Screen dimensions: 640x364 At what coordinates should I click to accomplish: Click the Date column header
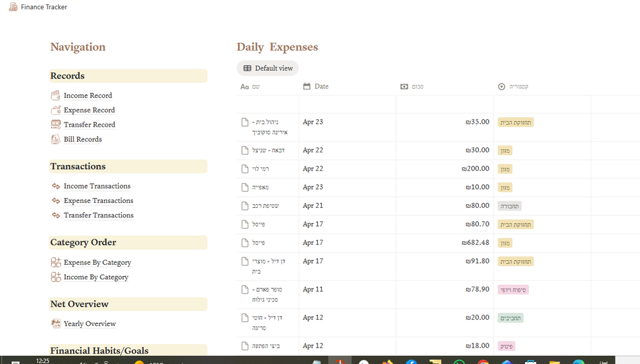tap(347, 86)
